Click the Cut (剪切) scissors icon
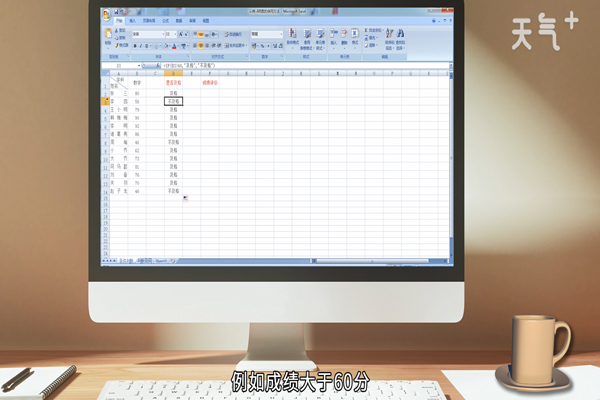The image size is (600, 400). tap(116, 30)
